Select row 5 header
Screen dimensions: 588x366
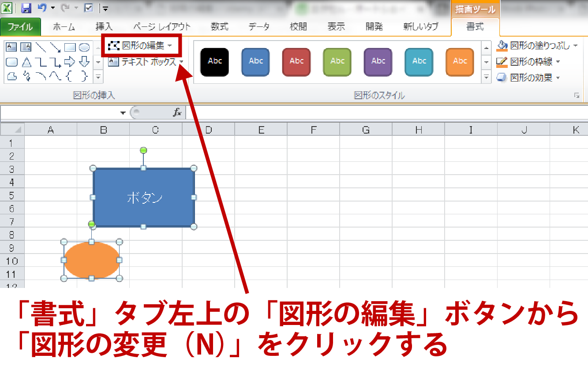click(12, 195)
